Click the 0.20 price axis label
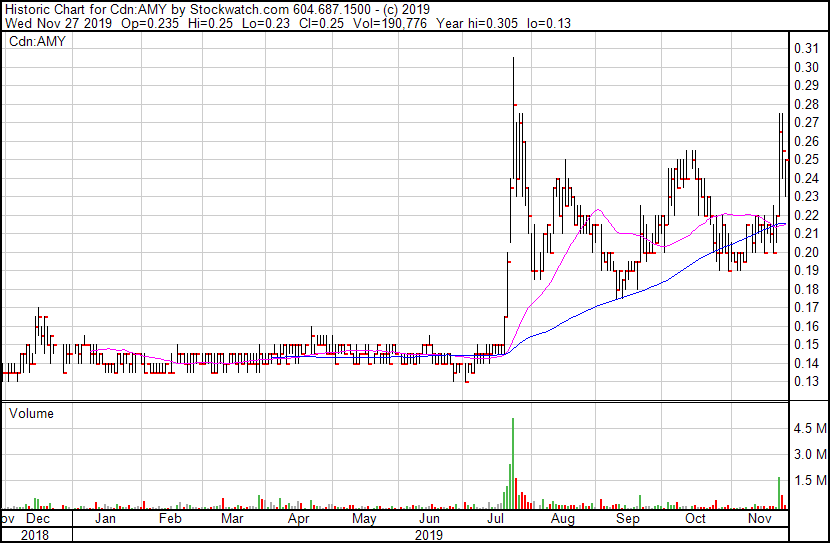The height and width of the screenshot is (543, 830). click(x=806, y=252)
